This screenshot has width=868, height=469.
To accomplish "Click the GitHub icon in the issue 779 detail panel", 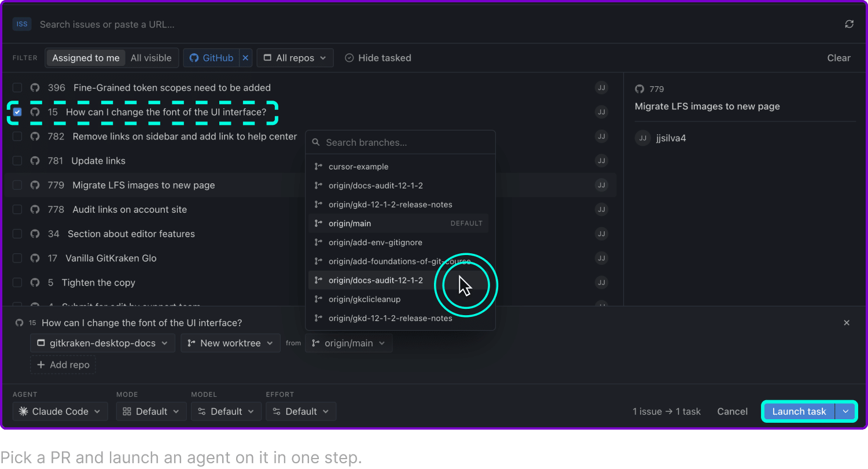I will [x=639, y=89].
